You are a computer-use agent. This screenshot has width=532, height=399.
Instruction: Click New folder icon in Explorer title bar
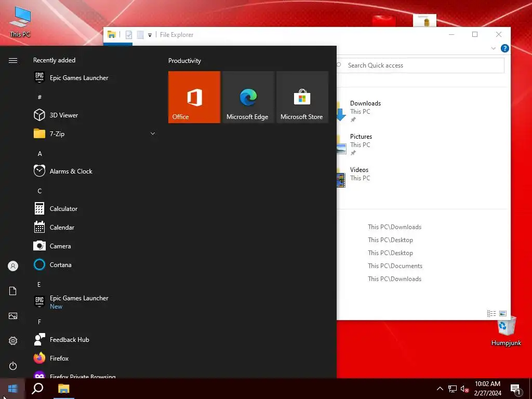[x=140, y=35]
